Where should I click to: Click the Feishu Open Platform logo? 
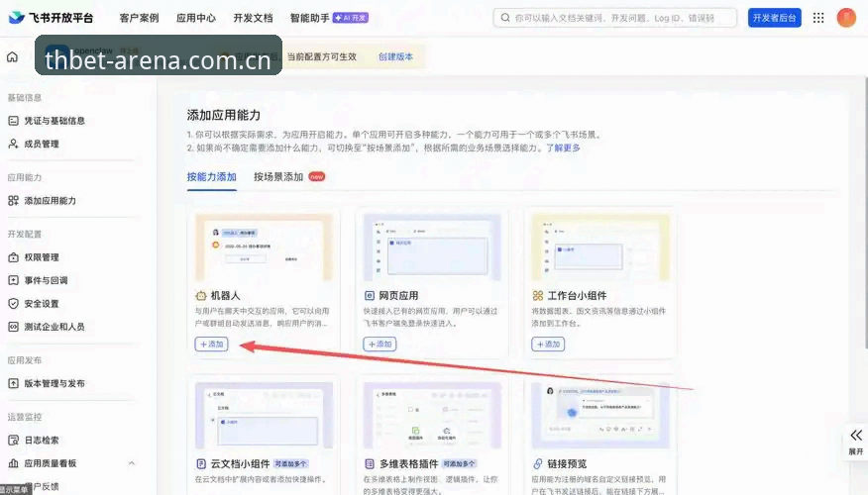51,18
